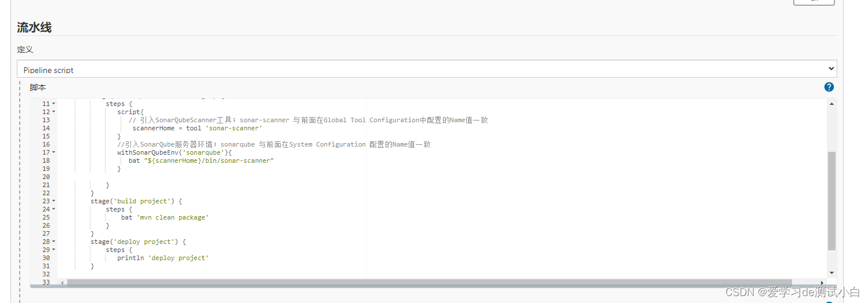Click the stage('deploy project') { line
The width and height of the screenshot is (868, 303).
138,242
